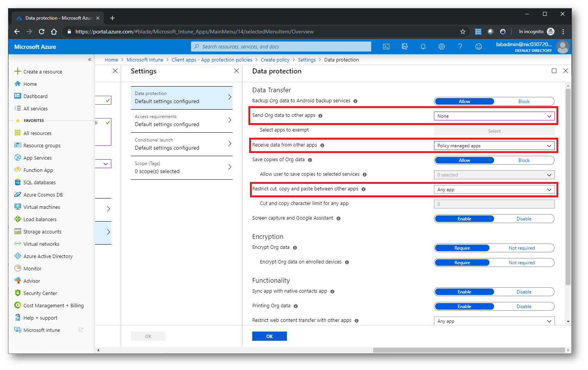Set Encrypt Org data to Not required
588x370 pixels.
(x=522, y=248)
